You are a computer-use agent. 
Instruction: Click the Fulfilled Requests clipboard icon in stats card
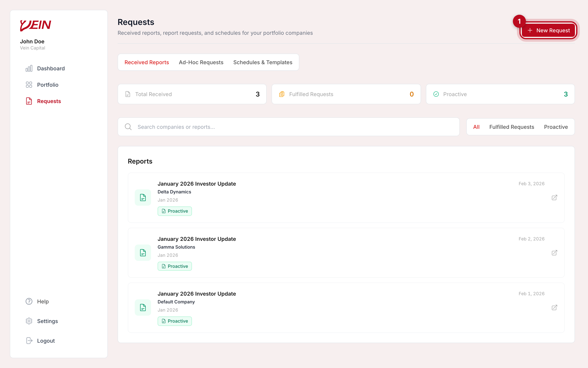[282, 94]
